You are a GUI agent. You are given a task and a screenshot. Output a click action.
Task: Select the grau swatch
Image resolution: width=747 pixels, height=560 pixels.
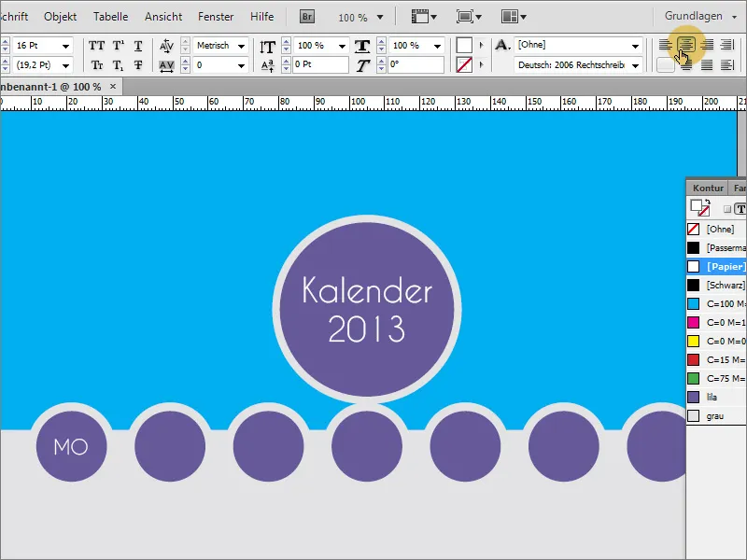(716, 416)
